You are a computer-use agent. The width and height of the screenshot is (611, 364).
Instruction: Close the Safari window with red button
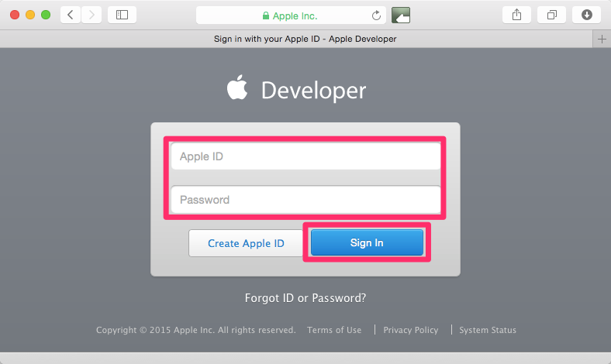15,15
